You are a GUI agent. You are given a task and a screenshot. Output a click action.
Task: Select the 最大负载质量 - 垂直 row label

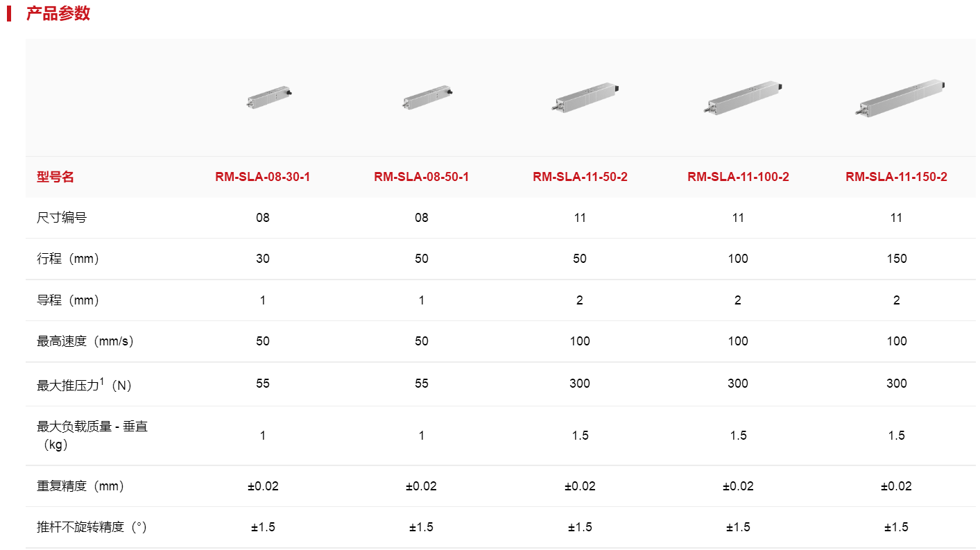click(x=92, y=436)
